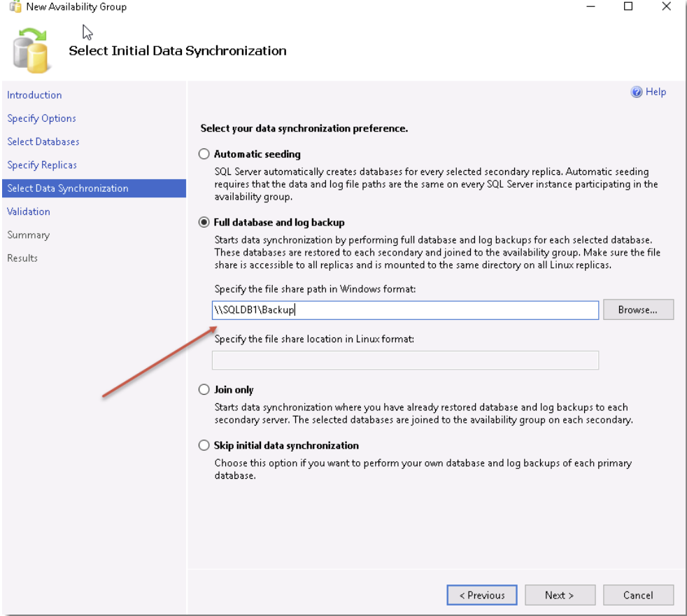Select Skip initial data synchronization option
This screenshot has width=687, height=616.
point(204,445)
